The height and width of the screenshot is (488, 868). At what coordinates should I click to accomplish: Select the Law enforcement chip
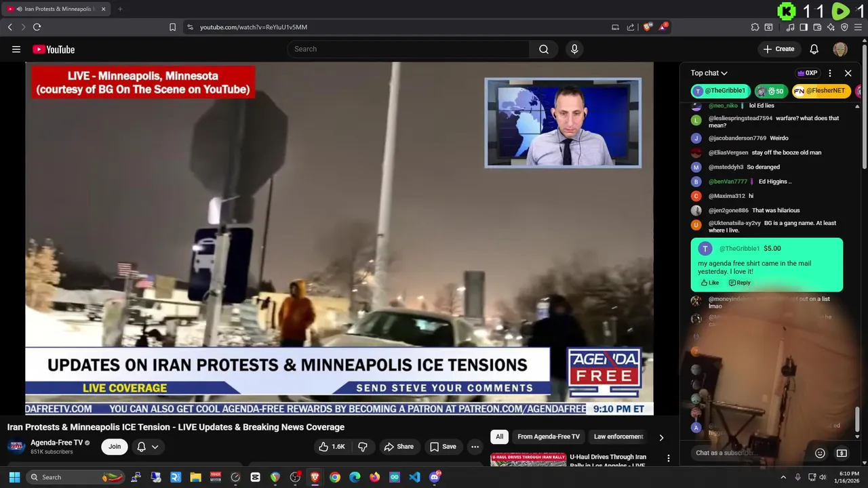(618, 436)
